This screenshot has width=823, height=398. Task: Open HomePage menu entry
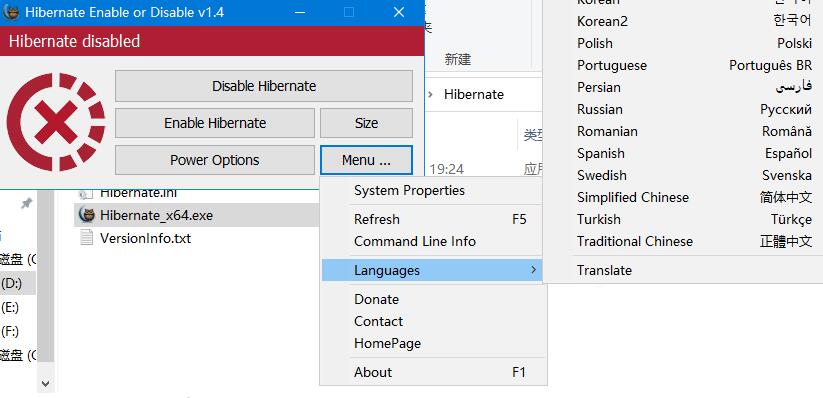(x=432, y=343)
